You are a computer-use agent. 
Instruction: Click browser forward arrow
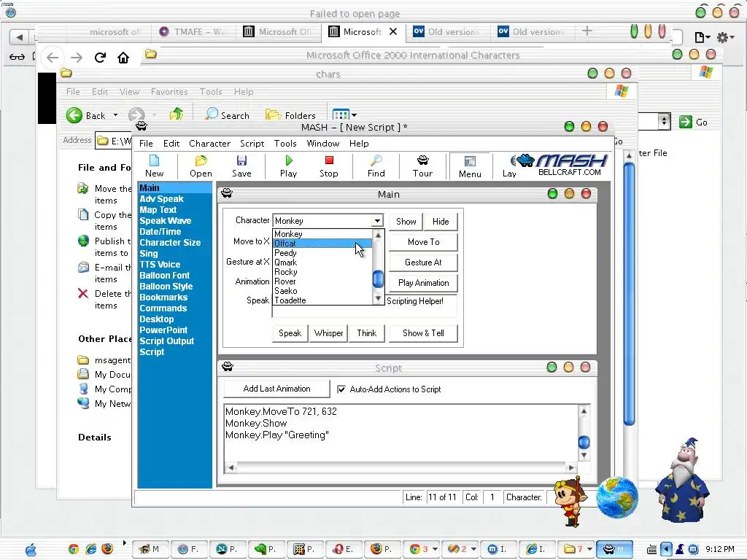pos(76,58)
